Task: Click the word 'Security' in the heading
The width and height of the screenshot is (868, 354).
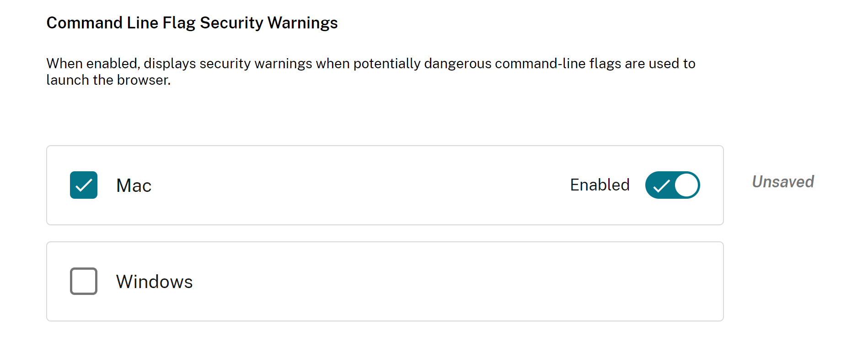Action: [231, 23]
